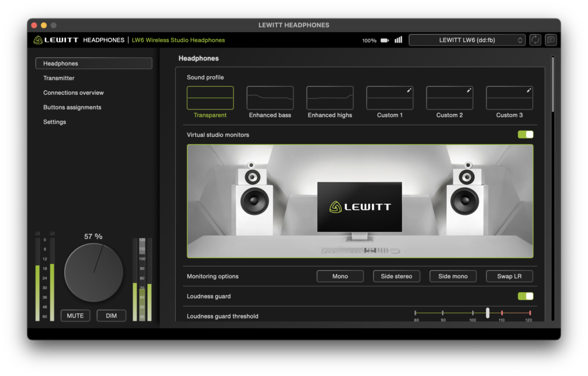Click the refresh device icon

535,40
